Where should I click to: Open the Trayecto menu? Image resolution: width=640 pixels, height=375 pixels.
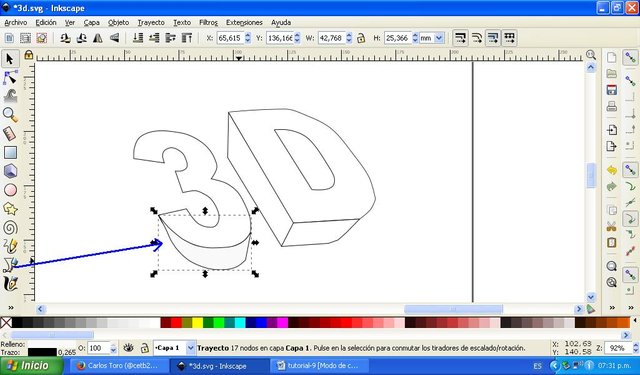(x=151, y=23)
